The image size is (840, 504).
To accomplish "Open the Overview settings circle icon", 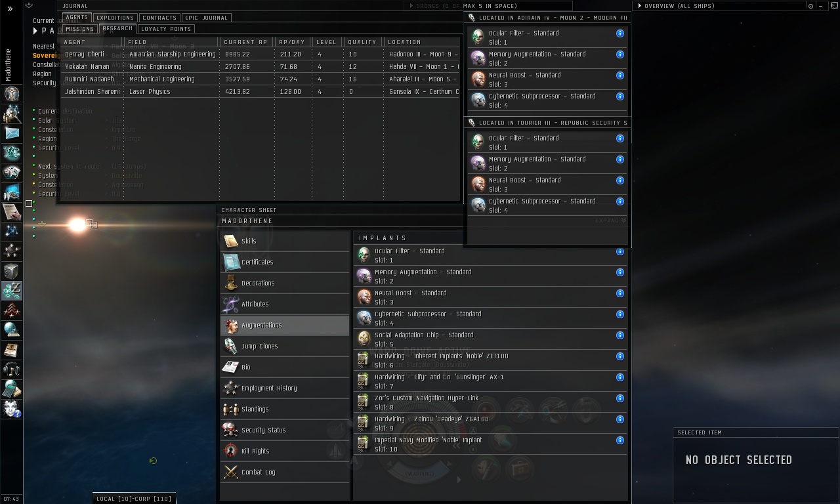I will coord(811,6).
